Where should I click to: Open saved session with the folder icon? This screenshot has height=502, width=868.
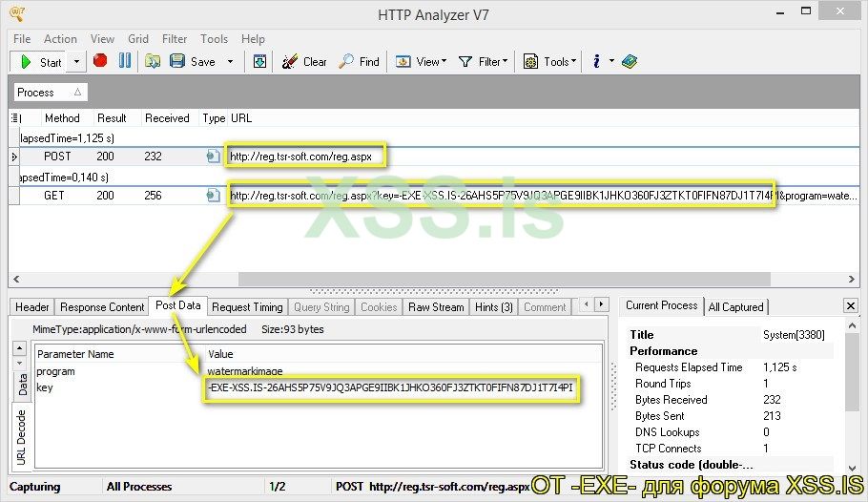tap(153, 61)
